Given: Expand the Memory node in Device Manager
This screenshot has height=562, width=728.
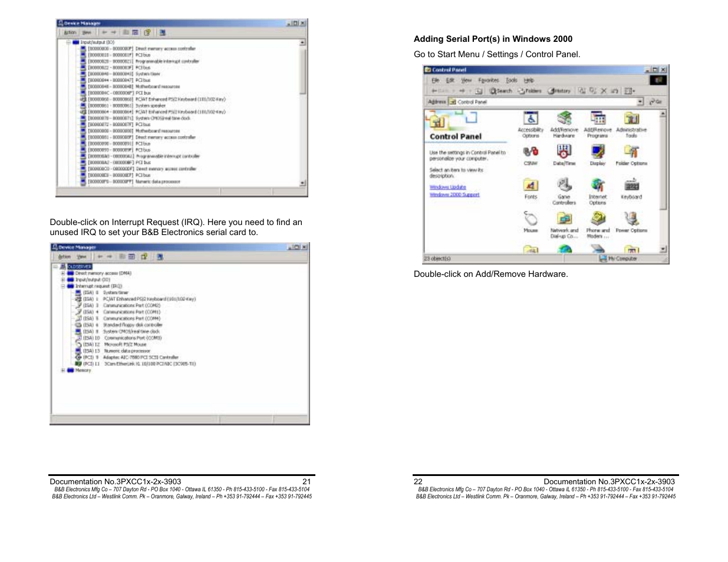Looking at the screenshot, I should click(x=62, y=371).
